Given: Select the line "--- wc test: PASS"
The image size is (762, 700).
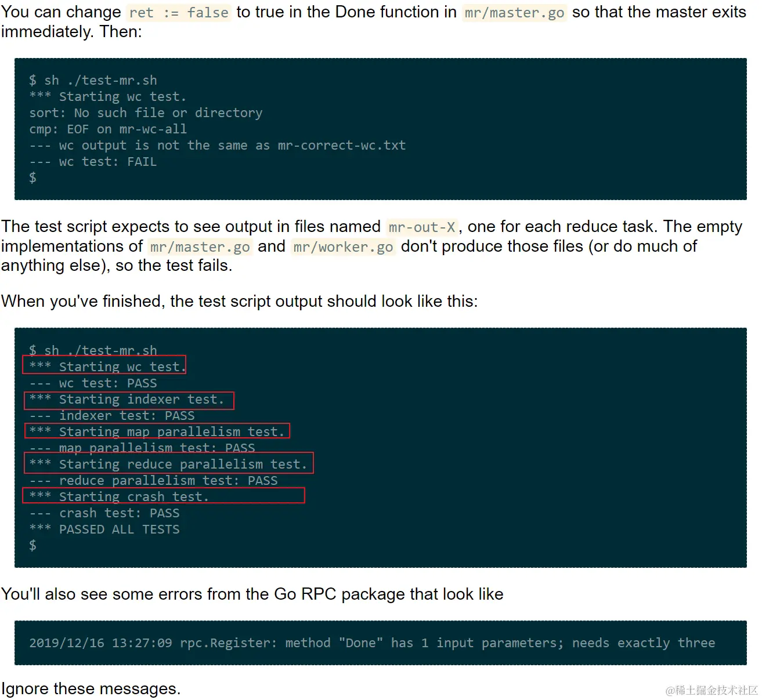Looking at the screenshot, I should pos(93,383).
